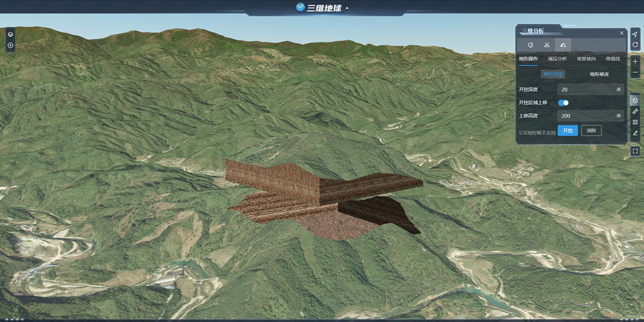The image size is (644, 322).
Task: Click the 开挖 button to excavate
Action: [x=568, y=130]
